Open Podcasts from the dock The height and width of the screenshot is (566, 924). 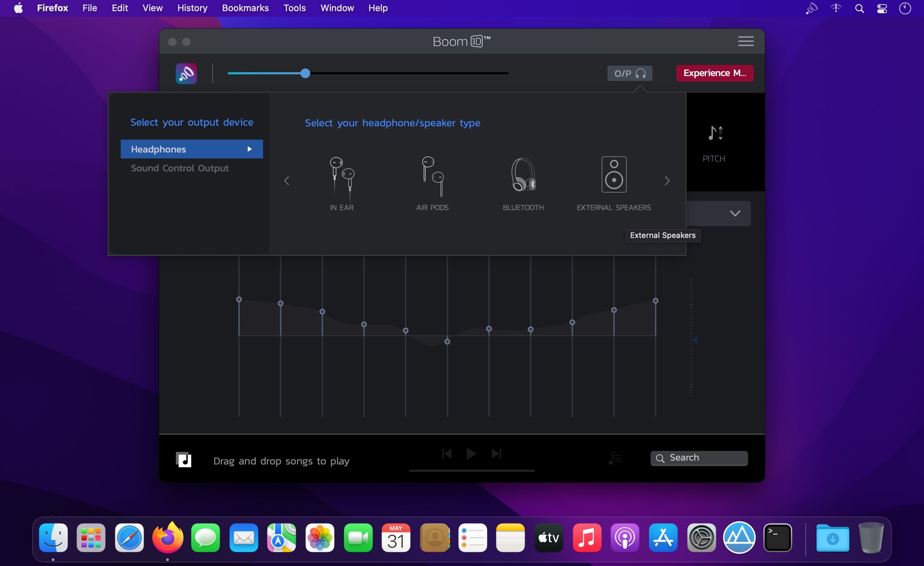pyautogui.click(x=625, y=538)
